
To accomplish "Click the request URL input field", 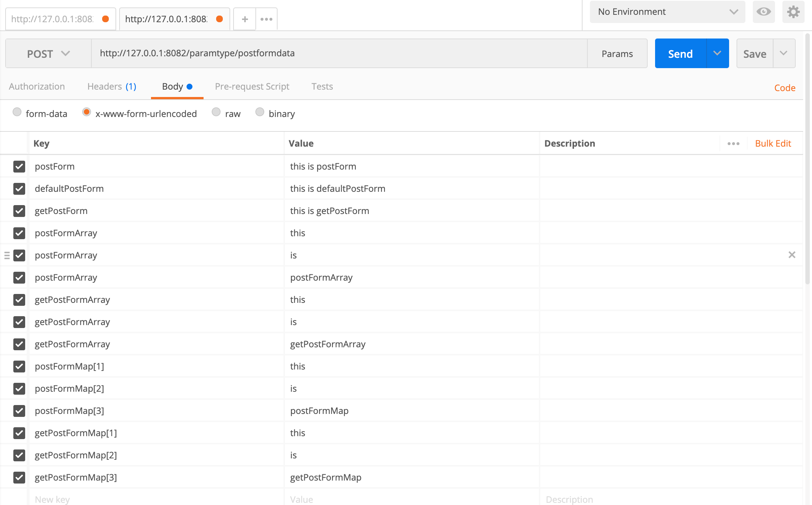I will pos(339,54).
